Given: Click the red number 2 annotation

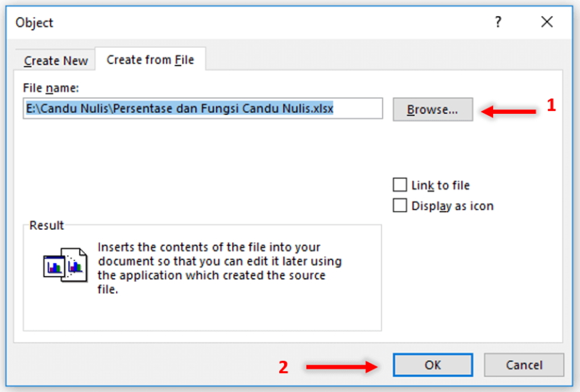Looking at the screenshot, I should tap(283, 367).
